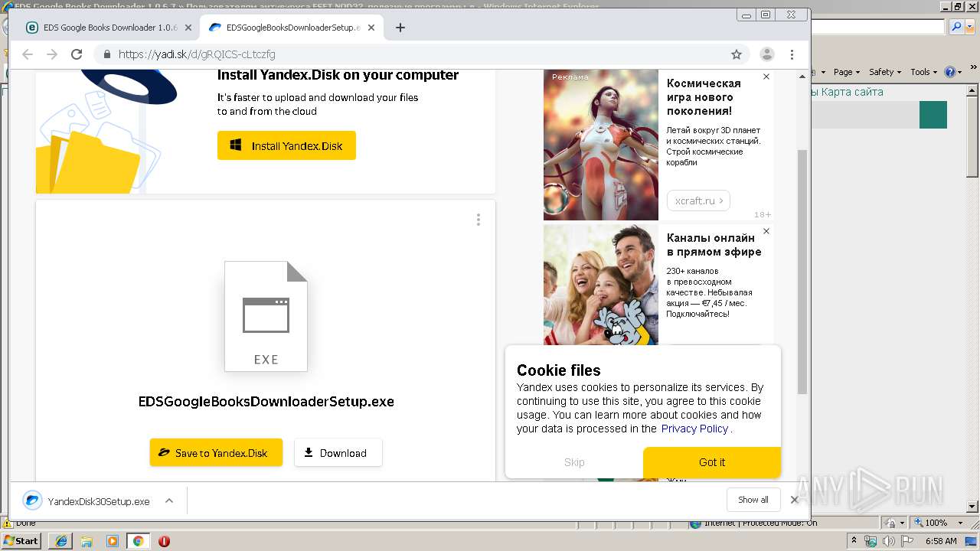Image resolution: width=980 pixels, height=551 pixels.
Task: Open the Chrome profile avatar icon
Action: pyautogui.click(x=766, y=54)
